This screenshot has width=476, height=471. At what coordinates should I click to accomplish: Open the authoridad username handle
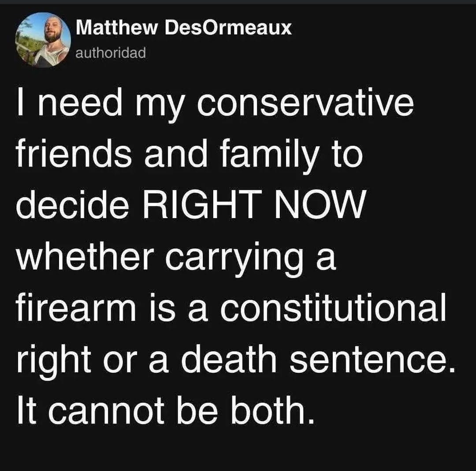click(x=111, y=53)
